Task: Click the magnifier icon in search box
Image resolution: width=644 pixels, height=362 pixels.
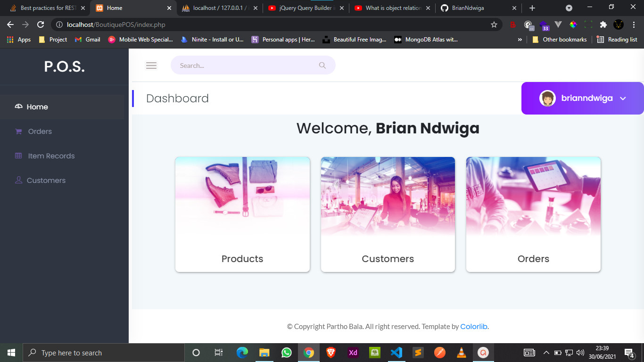Action: click(322, 66)
